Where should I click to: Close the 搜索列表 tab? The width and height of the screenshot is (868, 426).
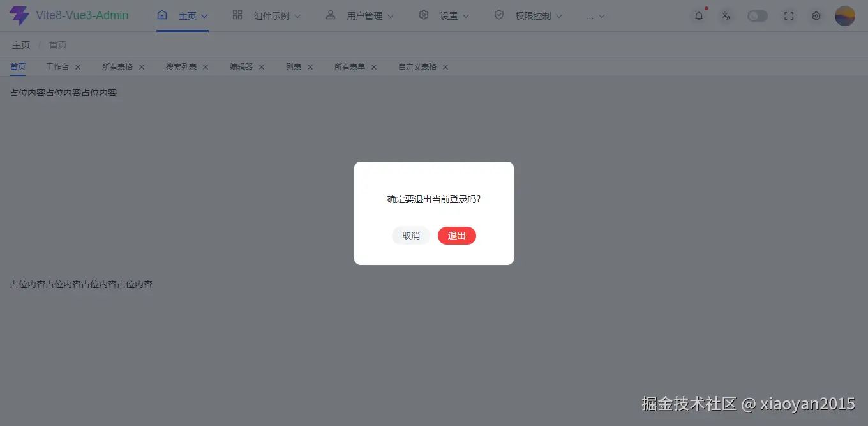click(x=206, y=67)
